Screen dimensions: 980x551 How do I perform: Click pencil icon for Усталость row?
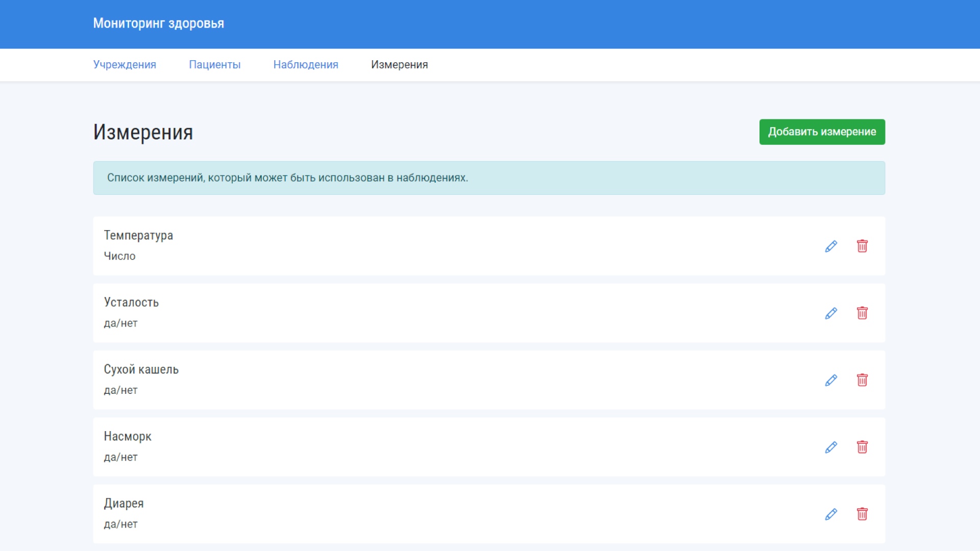point(831,313)
